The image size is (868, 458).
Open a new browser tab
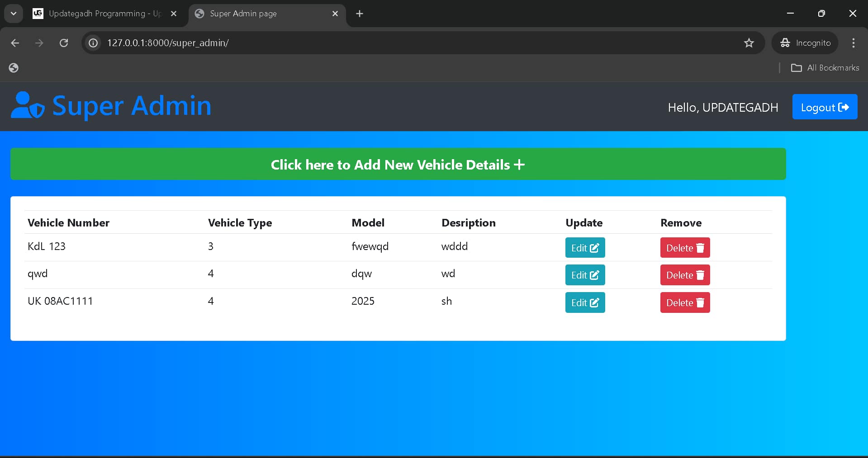point(360,14)
